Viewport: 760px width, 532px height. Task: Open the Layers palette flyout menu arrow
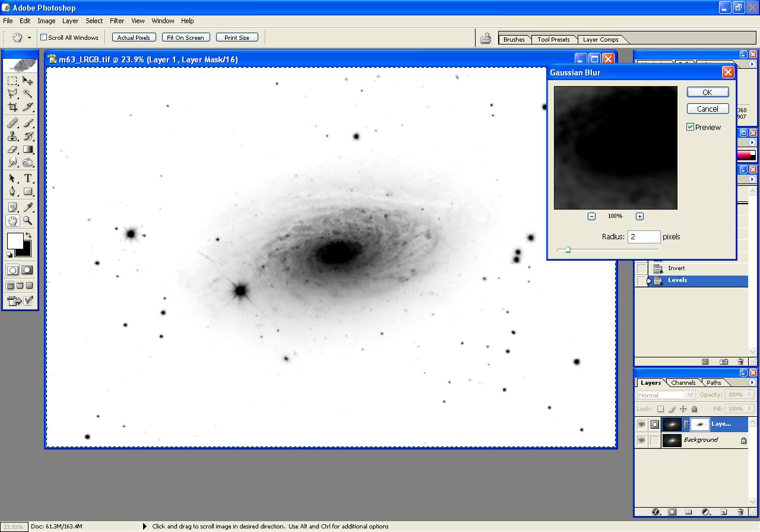tap(752, 382)
